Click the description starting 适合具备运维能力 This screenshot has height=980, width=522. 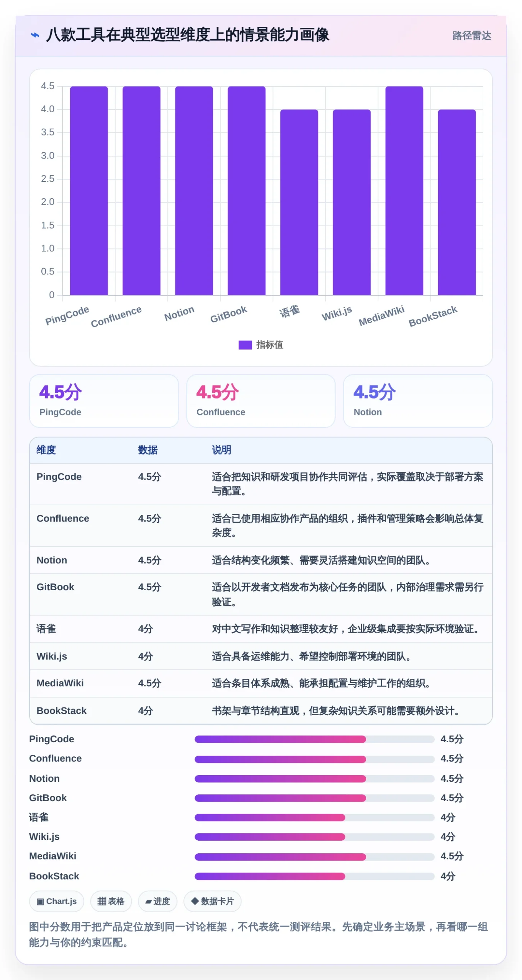[313, 657]
